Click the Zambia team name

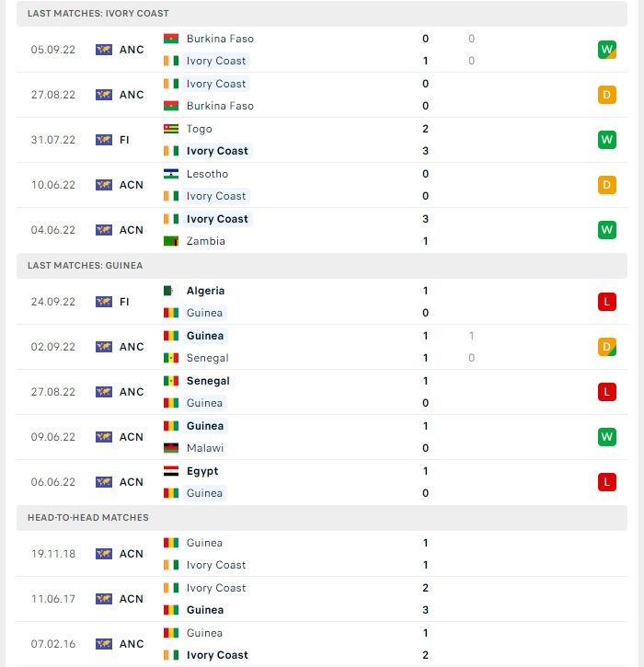pos(206,241)
